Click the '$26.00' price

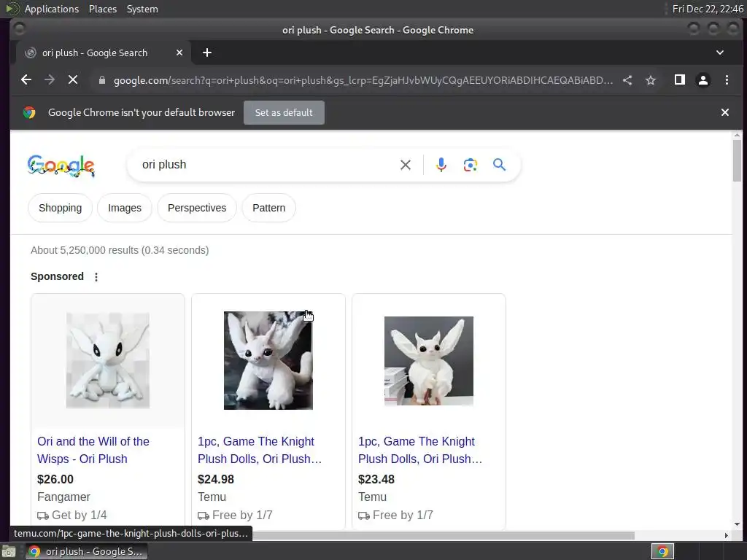pos(55,479)
